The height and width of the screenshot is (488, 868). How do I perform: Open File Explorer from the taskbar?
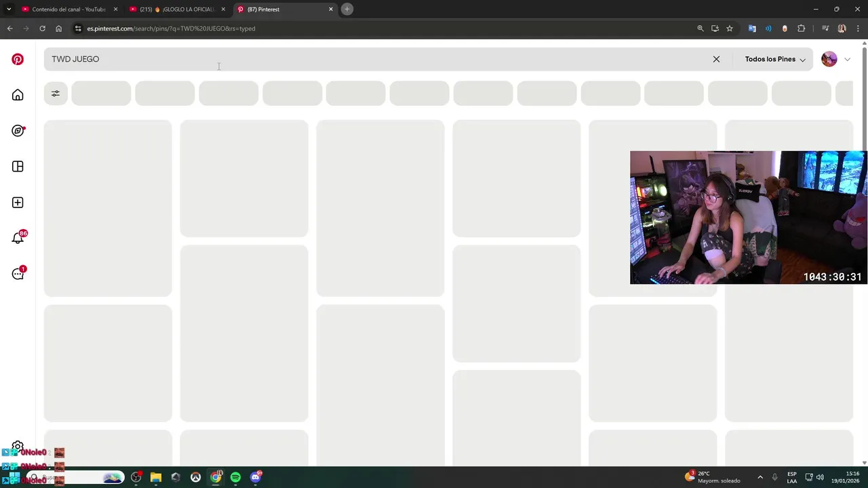[x=156, y=477]
